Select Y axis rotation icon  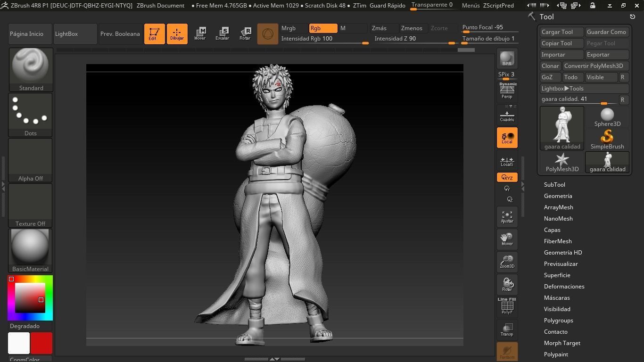(507, 189)
